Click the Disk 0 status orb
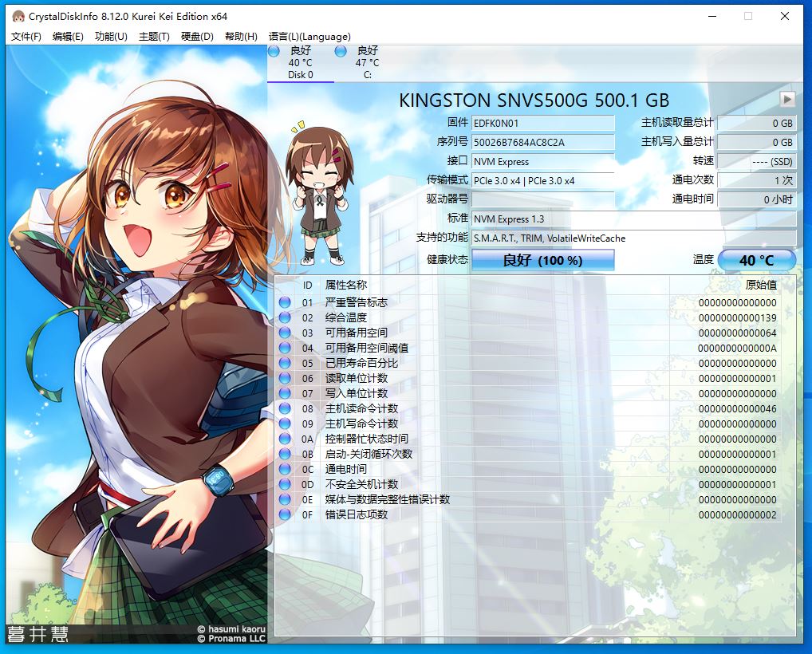The width and height of the screenshot is (812, 654). point(274,51)
